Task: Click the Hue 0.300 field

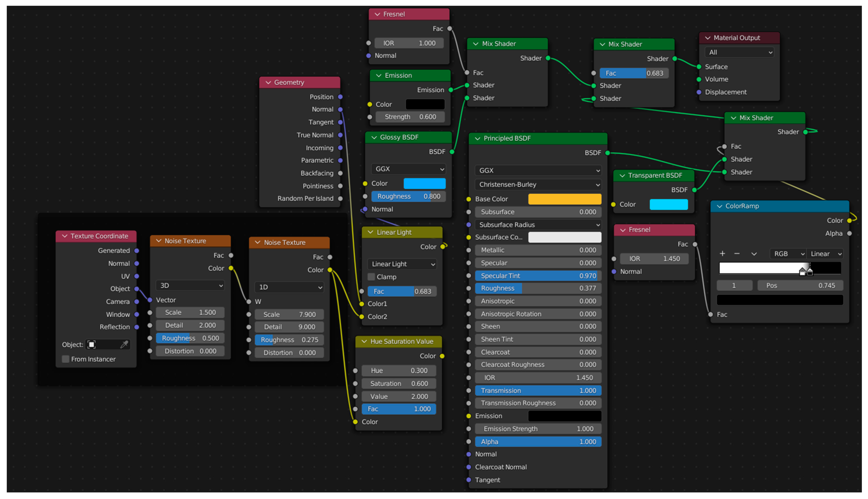Action: pyautogui.click(x=399, y=371)
